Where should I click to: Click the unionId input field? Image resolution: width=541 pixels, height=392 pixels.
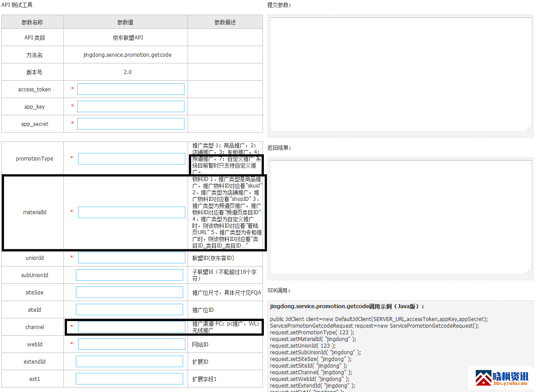click(132, 258)
